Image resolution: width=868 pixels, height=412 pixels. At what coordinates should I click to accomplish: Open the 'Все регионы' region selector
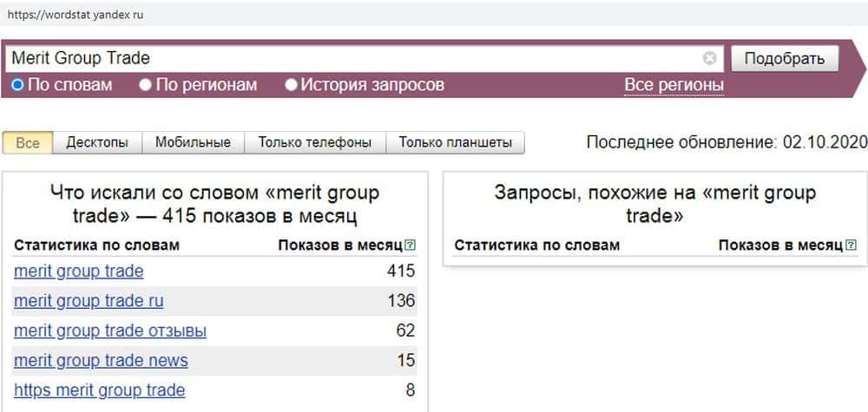pyautogui.click(x=674, y=85)
